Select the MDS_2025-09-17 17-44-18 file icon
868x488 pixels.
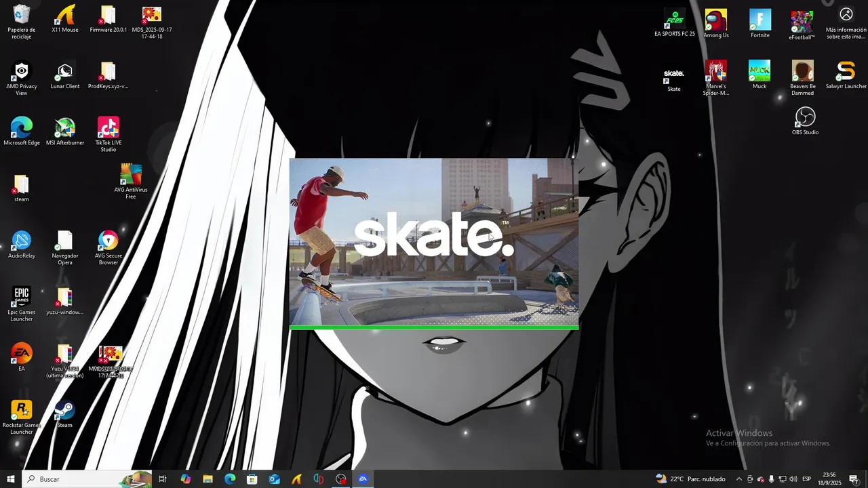152,22
